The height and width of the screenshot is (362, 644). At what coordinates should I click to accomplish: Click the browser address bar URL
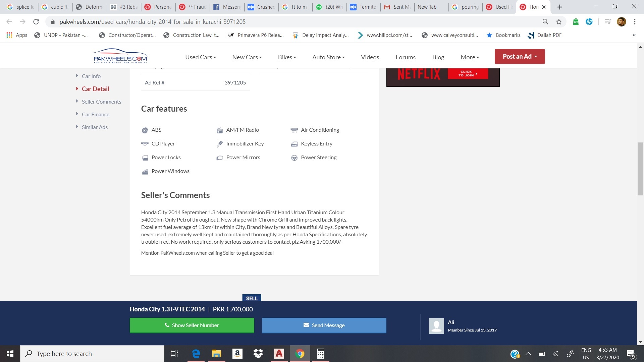pos(153,22)
